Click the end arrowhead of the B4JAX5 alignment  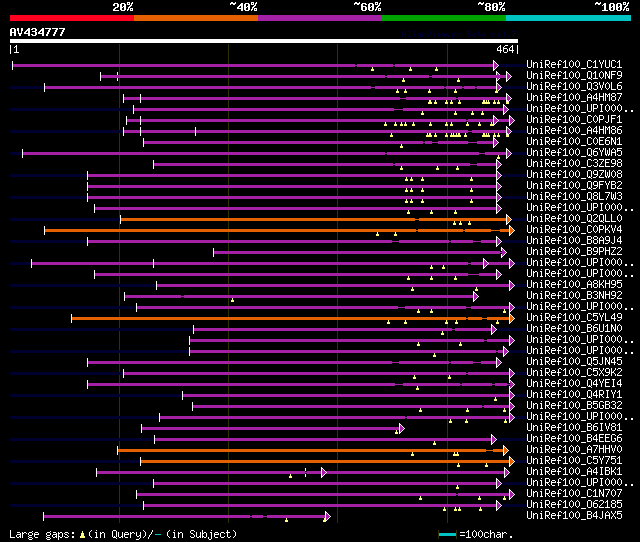tap(327, 517)
